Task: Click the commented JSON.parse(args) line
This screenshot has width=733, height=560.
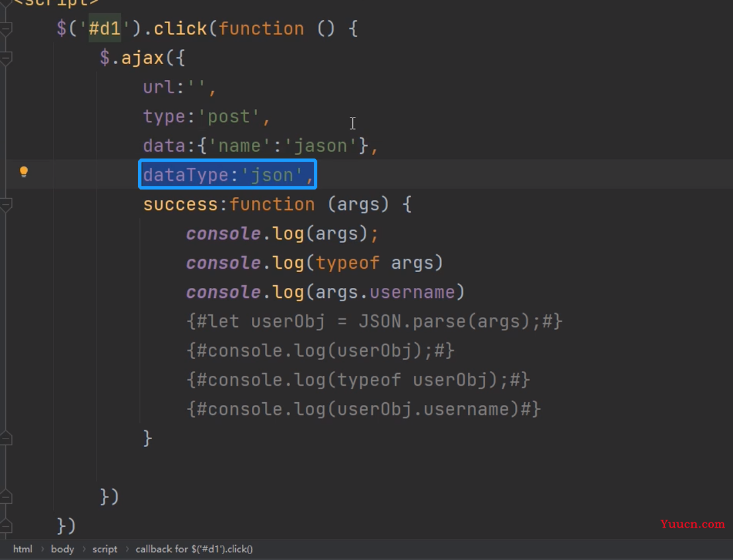Action: tap(374, 322)
